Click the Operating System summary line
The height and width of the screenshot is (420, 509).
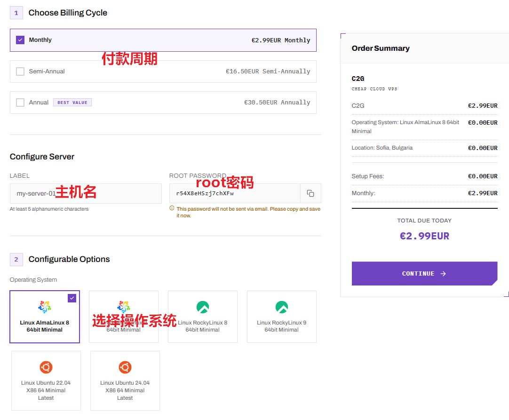point(406,127)
